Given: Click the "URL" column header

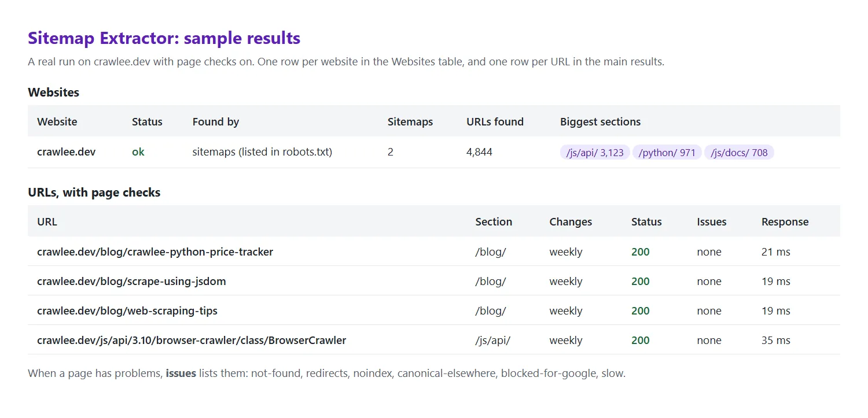Looking at the screenshot, I should [x=47, y=222].
